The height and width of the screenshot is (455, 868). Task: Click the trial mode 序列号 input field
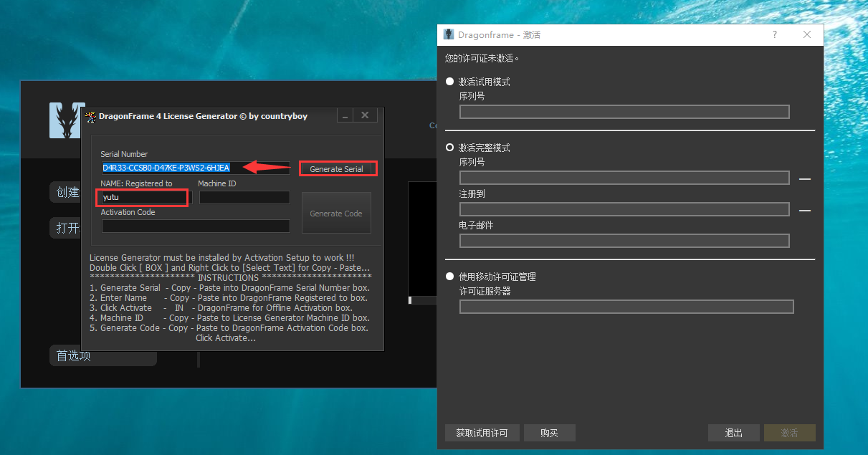(x=624, y=112)
